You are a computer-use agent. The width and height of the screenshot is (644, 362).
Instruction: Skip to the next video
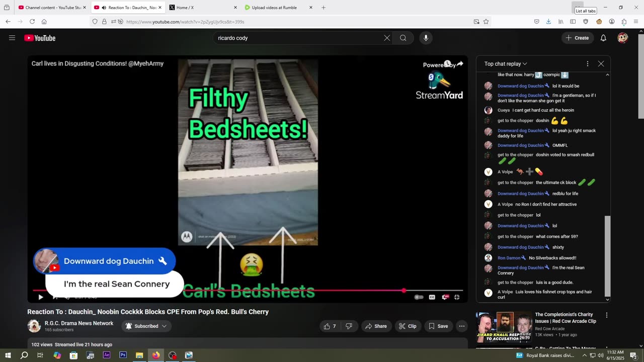[x=54, y=297]
